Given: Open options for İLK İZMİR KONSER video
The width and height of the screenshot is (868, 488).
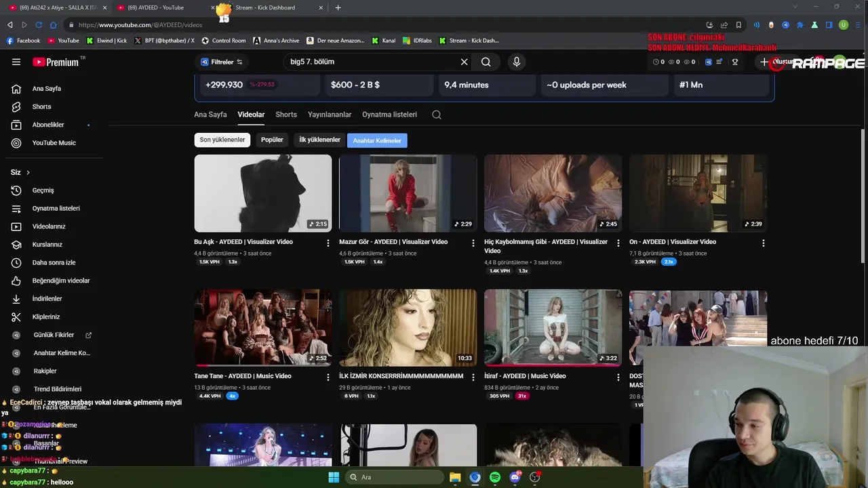Looking at the screenshot, I should (473, 377).
